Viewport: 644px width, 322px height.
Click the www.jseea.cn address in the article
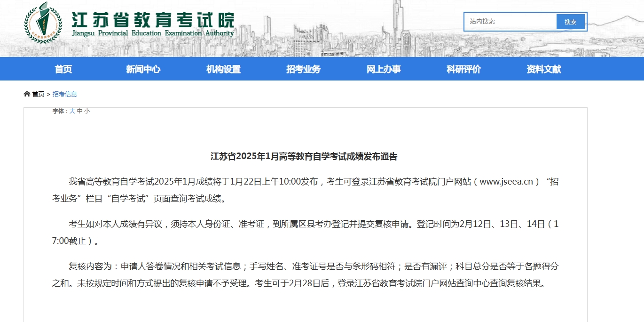(x=506, y=182)
